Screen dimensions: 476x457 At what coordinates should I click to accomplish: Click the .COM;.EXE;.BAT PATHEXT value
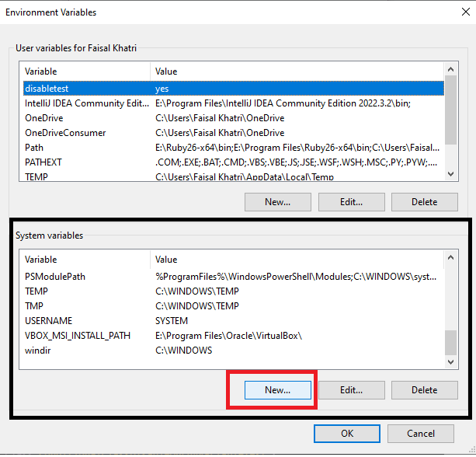(x=296, y=162)
